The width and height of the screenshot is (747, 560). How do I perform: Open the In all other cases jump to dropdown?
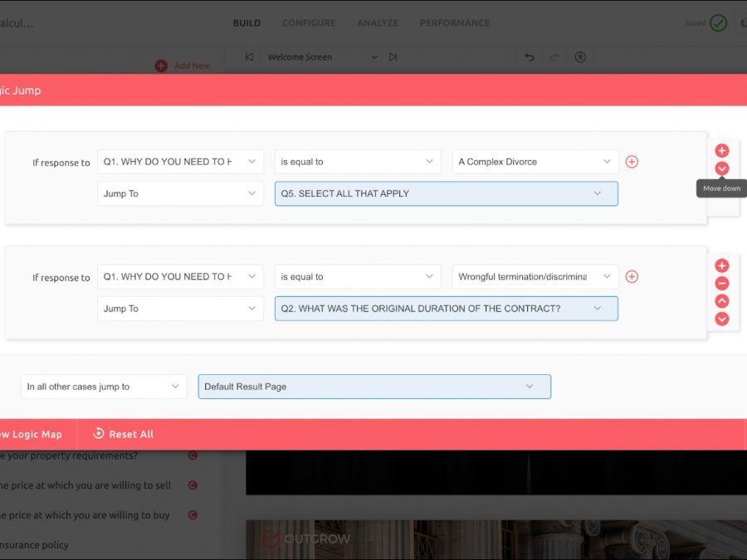coord(104,387)
